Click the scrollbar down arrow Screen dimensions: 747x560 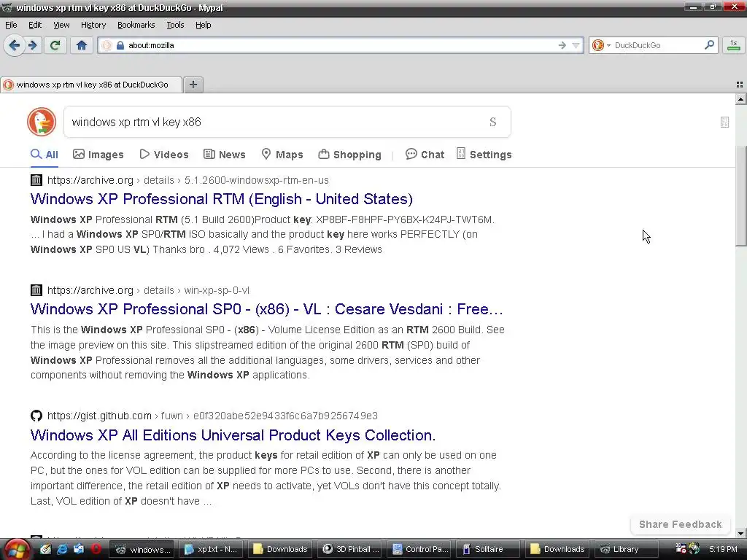tap(740, 533)
